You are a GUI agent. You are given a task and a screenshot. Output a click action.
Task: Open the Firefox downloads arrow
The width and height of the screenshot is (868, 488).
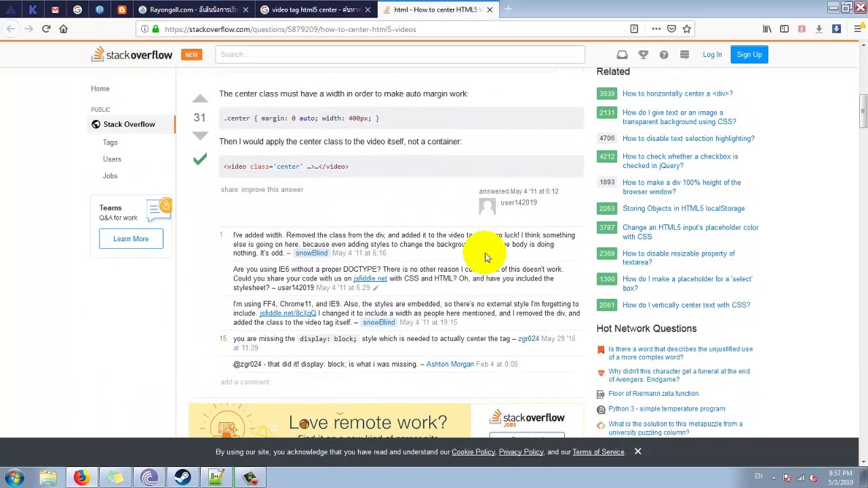(818, 29)
